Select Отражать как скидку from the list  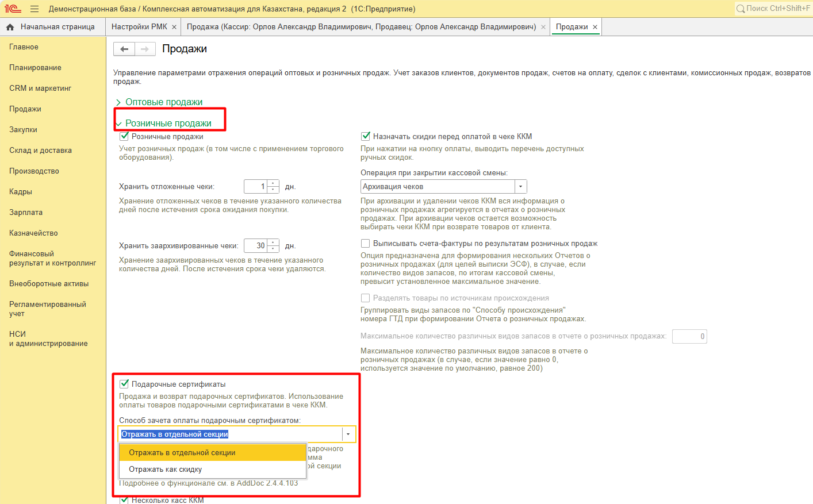point(166,470)
